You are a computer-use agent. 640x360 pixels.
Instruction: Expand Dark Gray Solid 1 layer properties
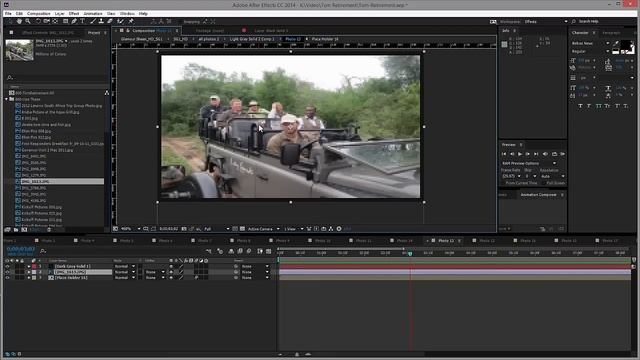point(29,266)
